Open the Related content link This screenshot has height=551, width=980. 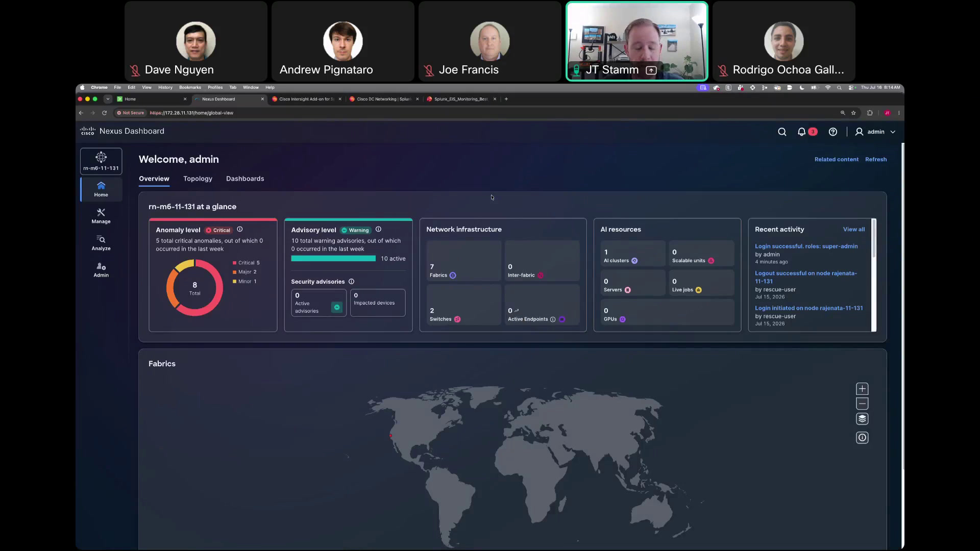click(836, 159)
